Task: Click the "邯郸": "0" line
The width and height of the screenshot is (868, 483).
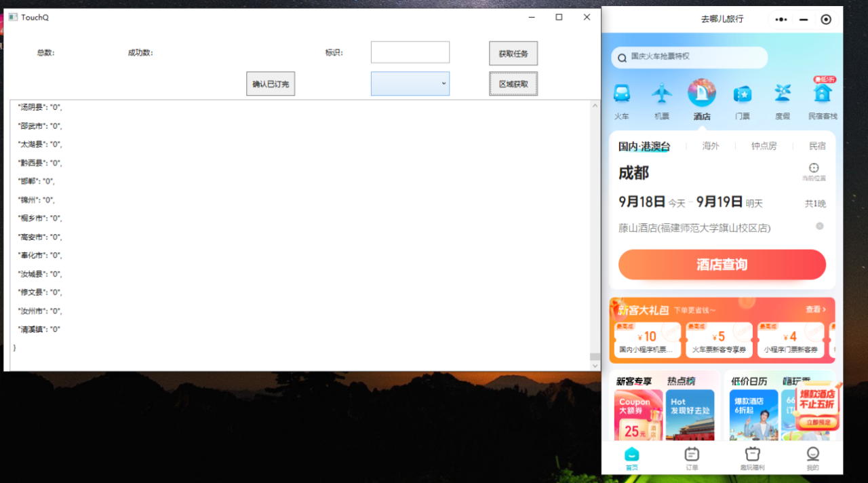Action: coord(37,181)
